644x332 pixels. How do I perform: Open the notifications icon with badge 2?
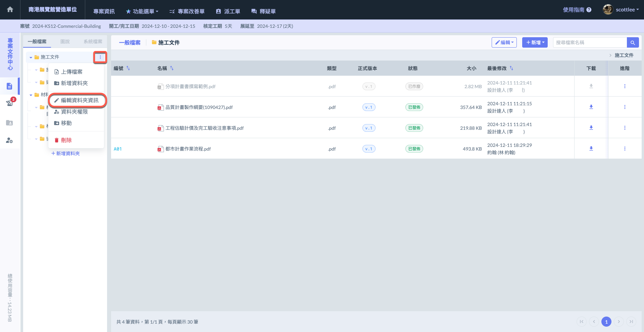(x=10, y=103)
